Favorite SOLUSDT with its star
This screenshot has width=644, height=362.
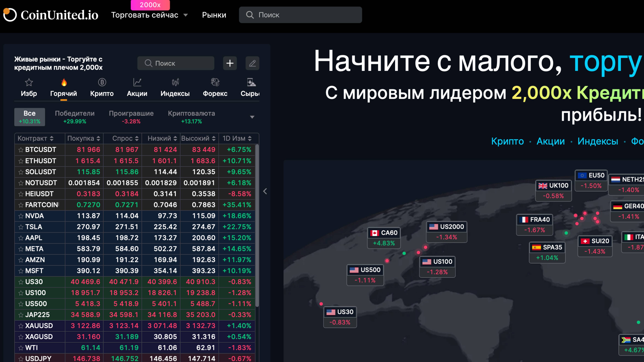tap(21, 172)
